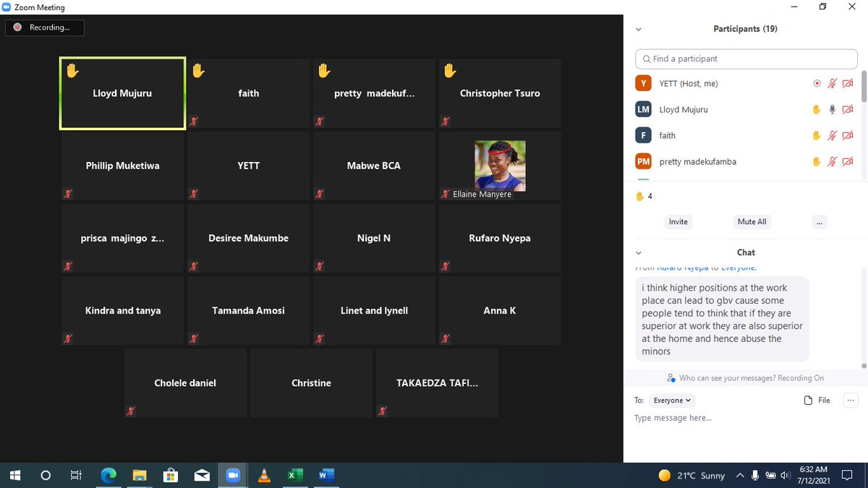
Task: Click the raised hand on Lloyd Mujuru's tile
Action: coord(72,70)
